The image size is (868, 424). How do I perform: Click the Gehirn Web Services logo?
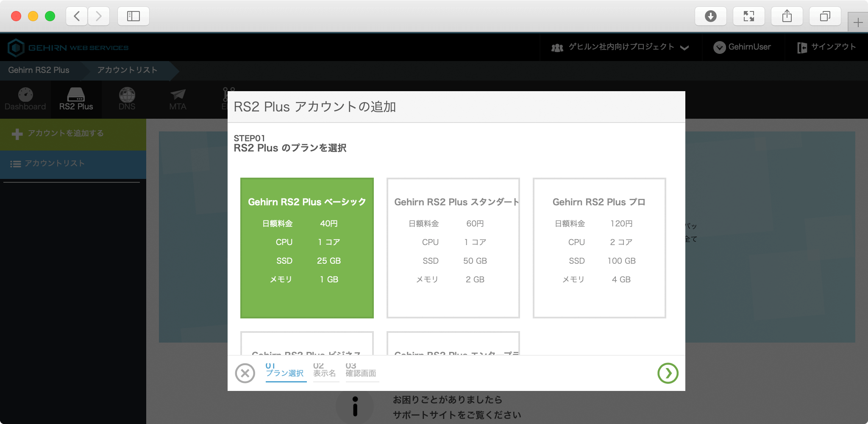click(x=68, y=47)
